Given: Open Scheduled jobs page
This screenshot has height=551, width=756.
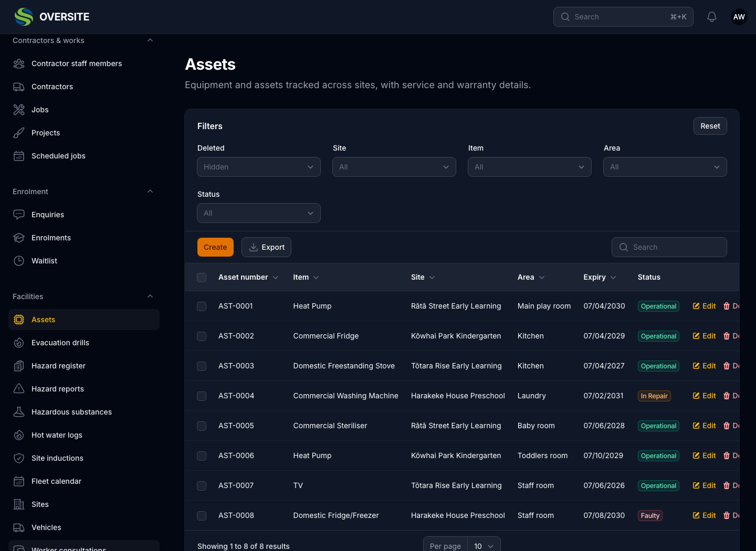Looking at the screenshot, I should pos(84,156).
